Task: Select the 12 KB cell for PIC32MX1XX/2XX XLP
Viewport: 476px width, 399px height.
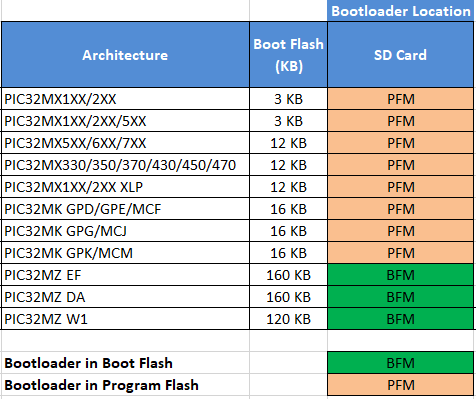Action: 288,187
